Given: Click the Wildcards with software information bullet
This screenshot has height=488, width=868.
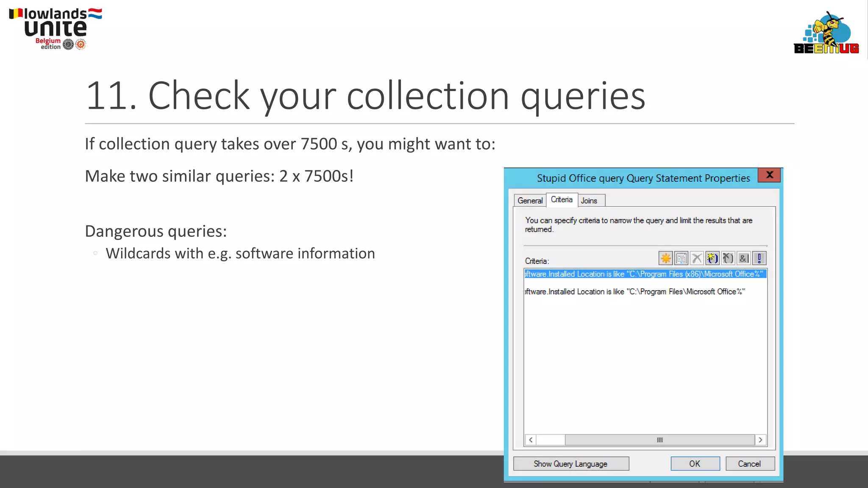Looking at the screenshot, I should (240, 253).
